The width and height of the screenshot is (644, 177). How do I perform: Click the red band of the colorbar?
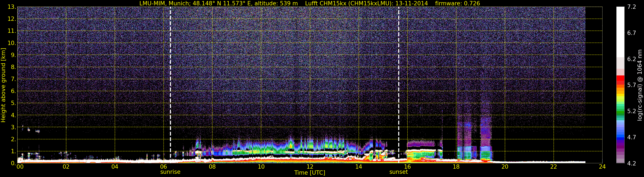tap(620, 80)
